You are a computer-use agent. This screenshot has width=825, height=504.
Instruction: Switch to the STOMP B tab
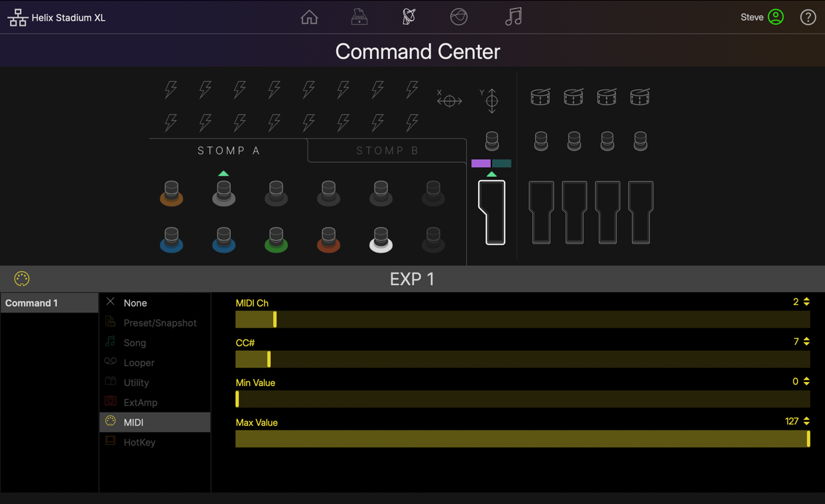[387, 151]
